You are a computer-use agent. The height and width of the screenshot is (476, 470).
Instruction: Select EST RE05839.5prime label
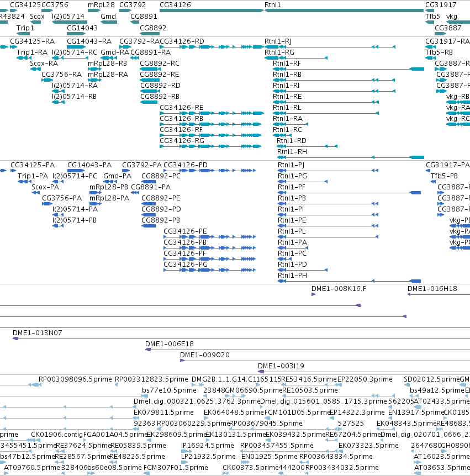(138, 446)
